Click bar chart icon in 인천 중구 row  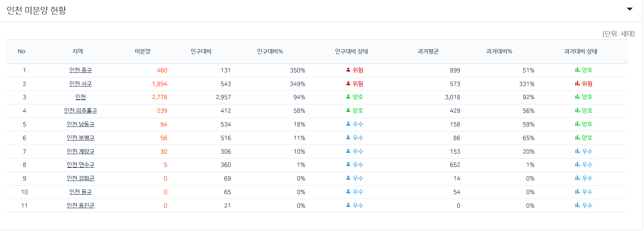tap(577, 70)
